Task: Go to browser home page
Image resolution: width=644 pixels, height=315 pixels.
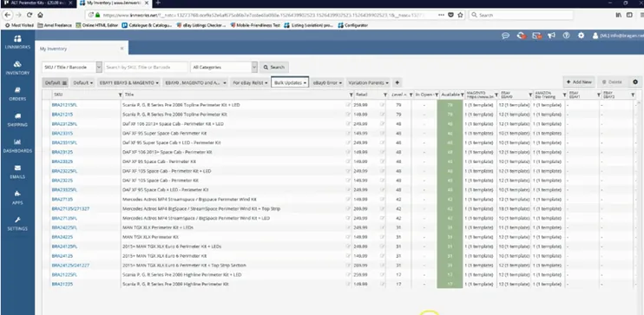Action: tap(40, 15)
